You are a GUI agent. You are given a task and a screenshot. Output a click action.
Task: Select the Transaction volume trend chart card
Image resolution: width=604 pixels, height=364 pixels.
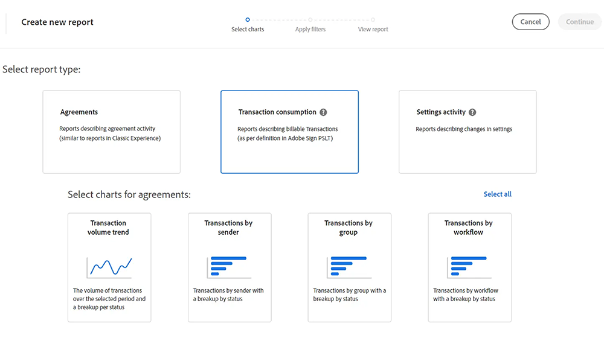tap(109, 267)
